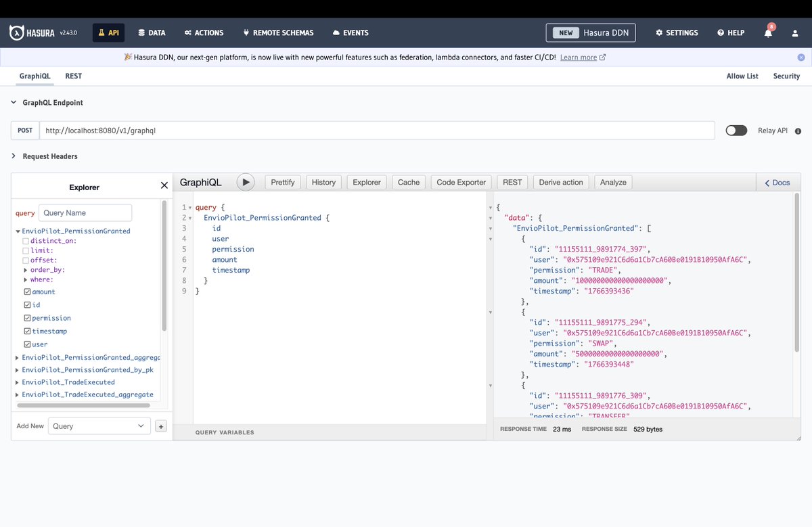Screen dimensions: 812x527
Task: Click the REST toolbar button
Action: point(512,182)
